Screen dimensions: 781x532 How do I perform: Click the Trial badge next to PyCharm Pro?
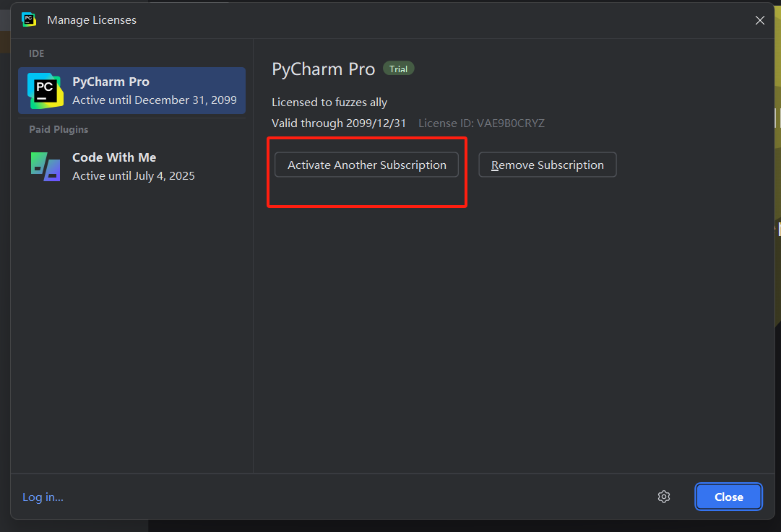tap(399, 69)
